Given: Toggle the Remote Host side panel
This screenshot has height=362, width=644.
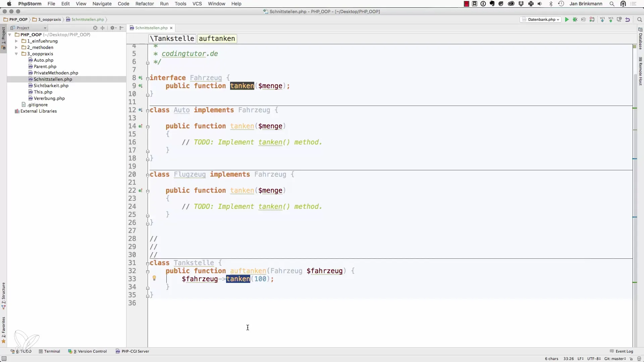Looking at the screenshot, I should click(x=640, y=71).
